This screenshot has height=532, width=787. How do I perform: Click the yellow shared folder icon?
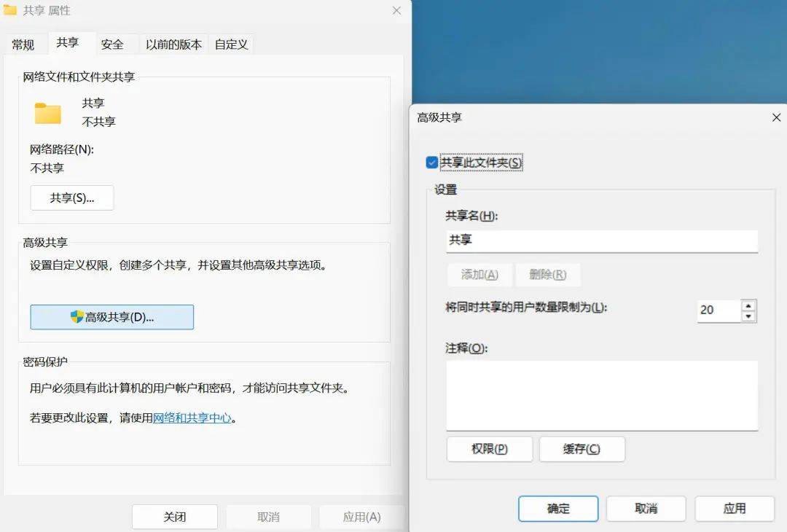pos(47,113)
